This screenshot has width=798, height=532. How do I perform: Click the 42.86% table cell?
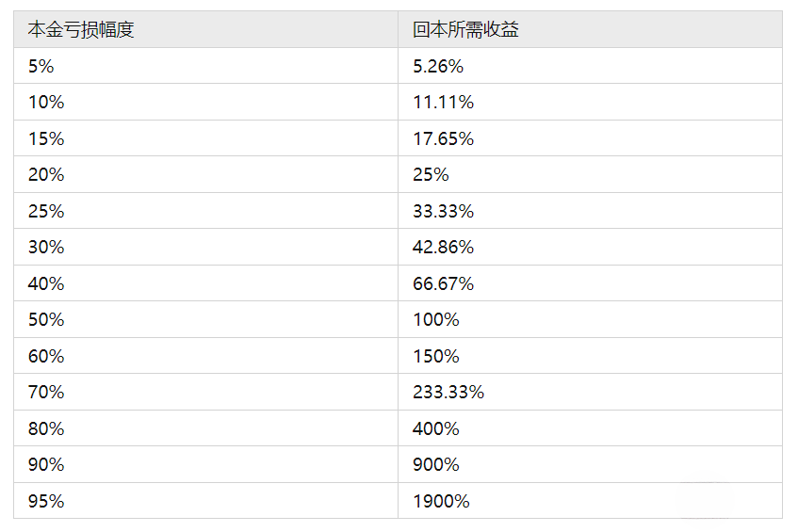[x=443, y=248]
